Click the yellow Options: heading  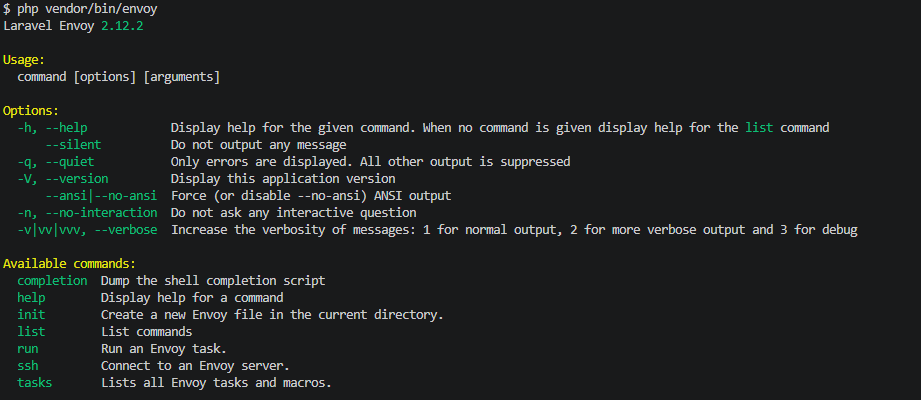(x=31, y=111)
